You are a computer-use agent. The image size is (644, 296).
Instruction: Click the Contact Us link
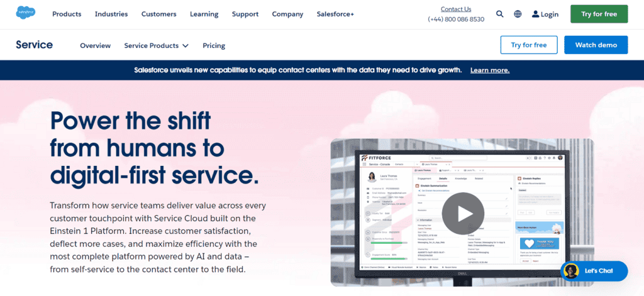tap(456, 9)
